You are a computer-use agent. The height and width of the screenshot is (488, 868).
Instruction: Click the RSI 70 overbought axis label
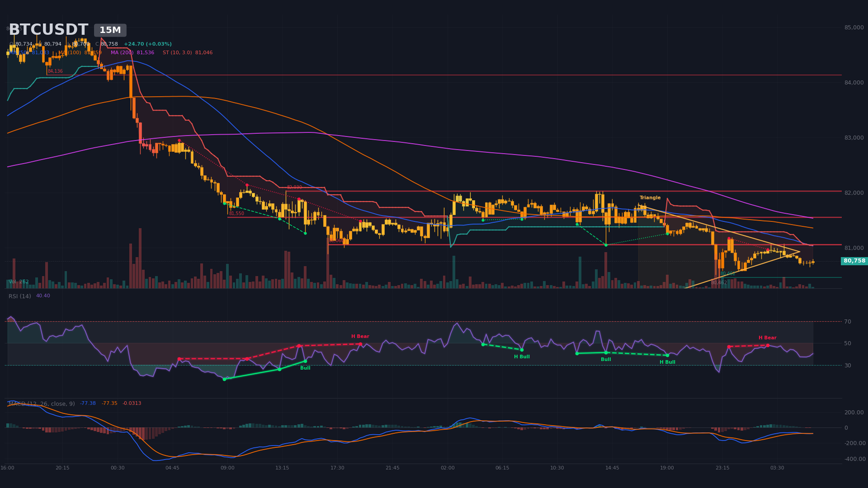(x=847, y=322)
